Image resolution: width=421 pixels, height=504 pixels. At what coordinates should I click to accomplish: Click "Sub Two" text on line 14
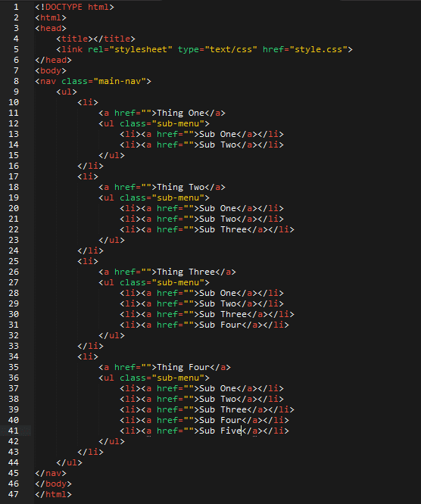218,145
